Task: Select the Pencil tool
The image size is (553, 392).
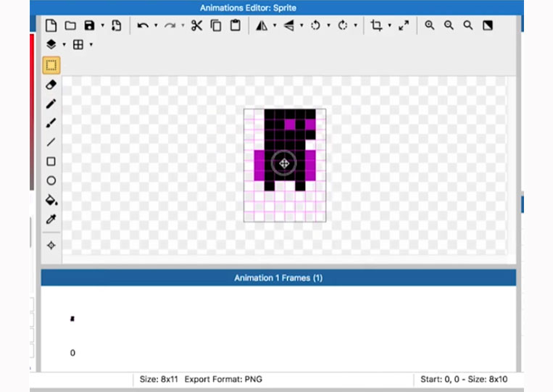Action: tap(51, 104)
